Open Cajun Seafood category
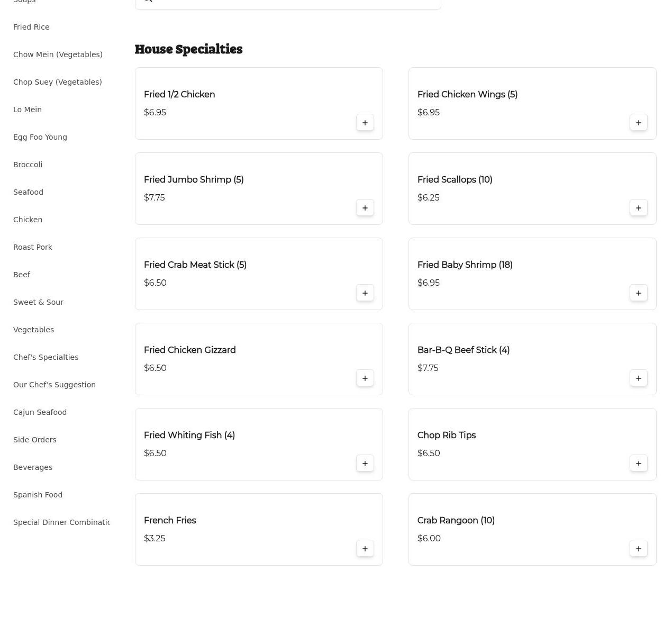 pyautogui.click(x=40, y=412)
